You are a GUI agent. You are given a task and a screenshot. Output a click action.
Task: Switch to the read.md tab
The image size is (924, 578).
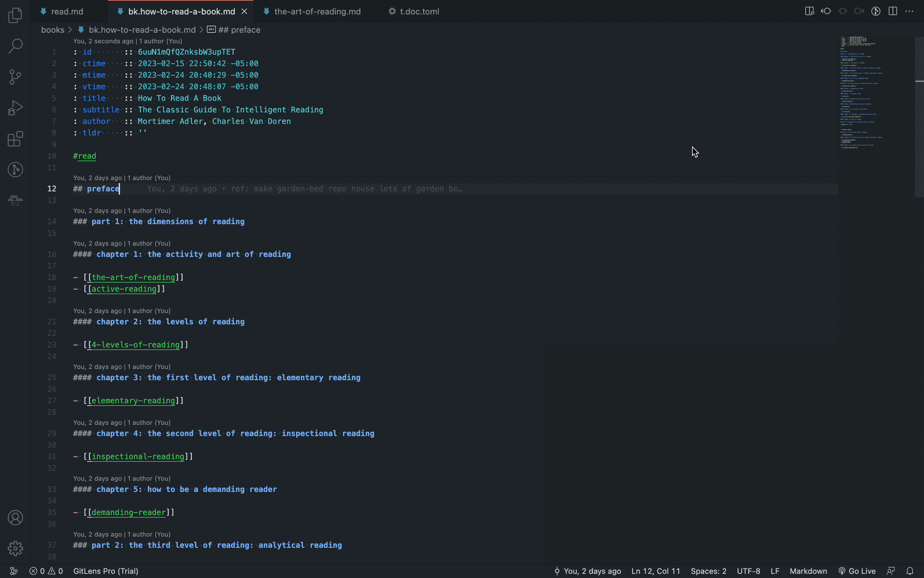coord(67,12)
